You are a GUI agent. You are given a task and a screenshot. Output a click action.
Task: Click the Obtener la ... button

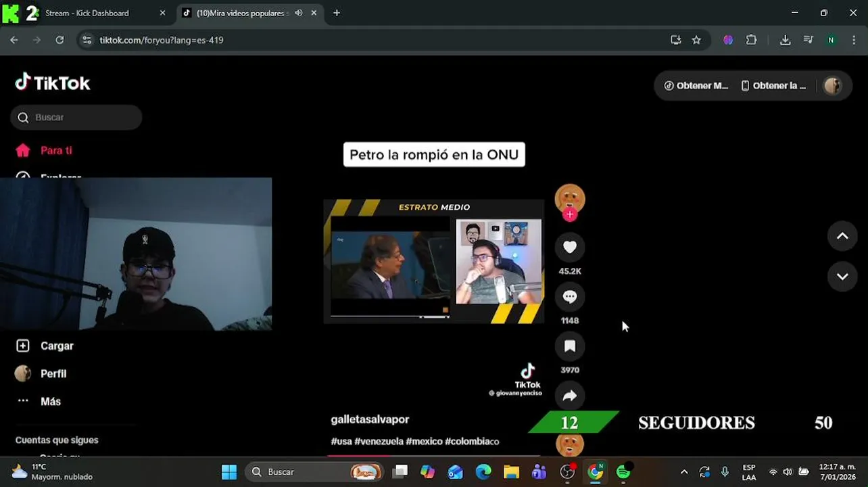773,86
